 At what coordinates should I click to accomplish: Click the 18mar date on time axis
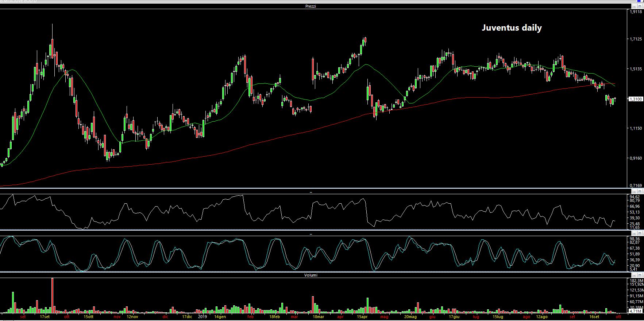click(318, 317)
